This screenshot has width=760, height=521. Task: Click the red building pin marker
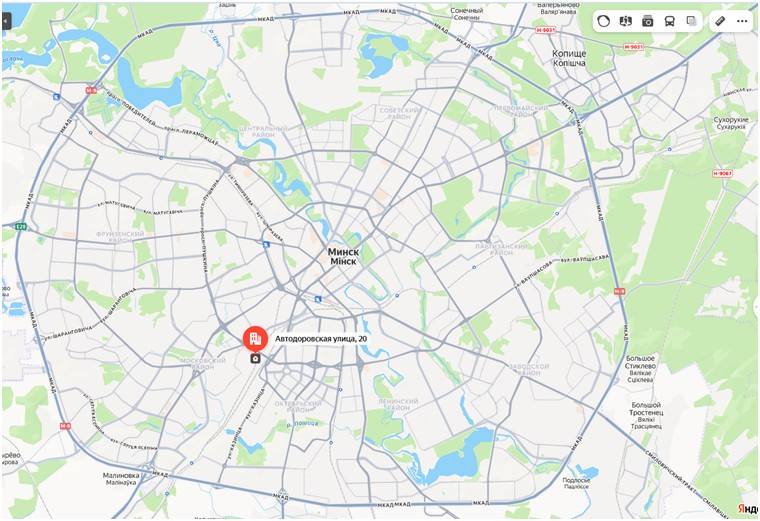click(x=255, y=339)
